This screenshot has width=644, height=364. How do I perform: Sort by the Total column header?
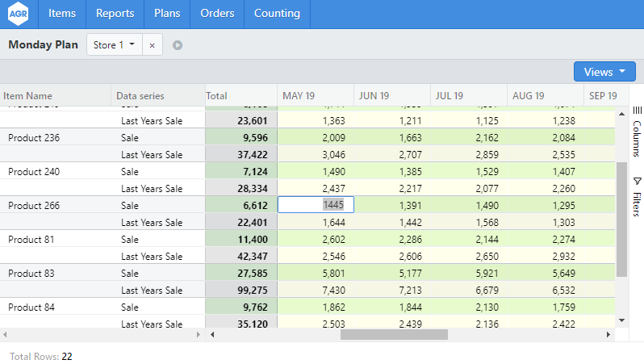point(217,96)
